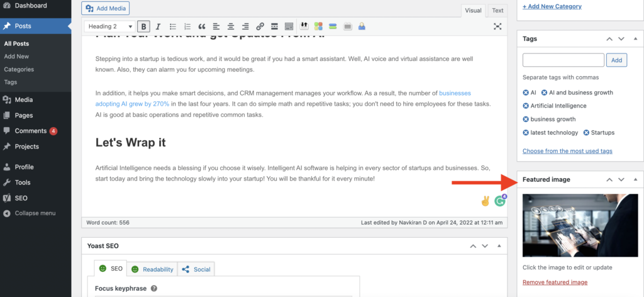Click the featured image thumbnail
This screenshot has height=297, width=644.
click(x=580, y=225)
